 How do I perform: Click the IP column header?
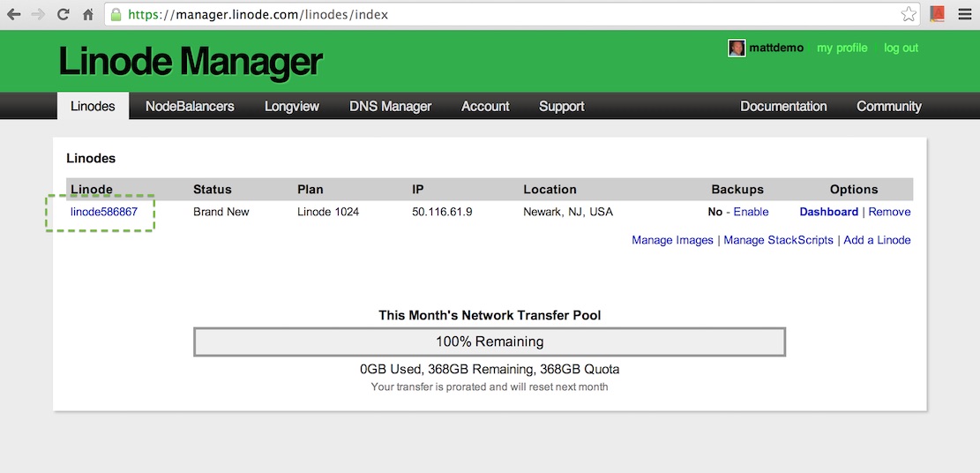(x=418, y=190)
